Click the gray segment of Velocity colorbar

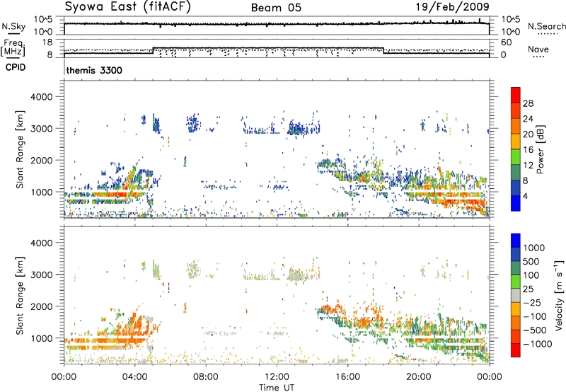(516, 296)
